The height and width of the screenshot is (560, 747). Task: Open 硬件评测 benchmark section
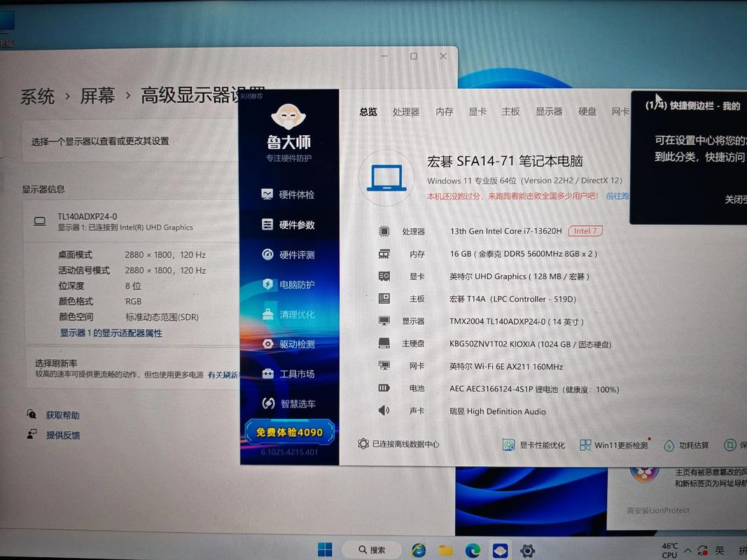(288, 255)
